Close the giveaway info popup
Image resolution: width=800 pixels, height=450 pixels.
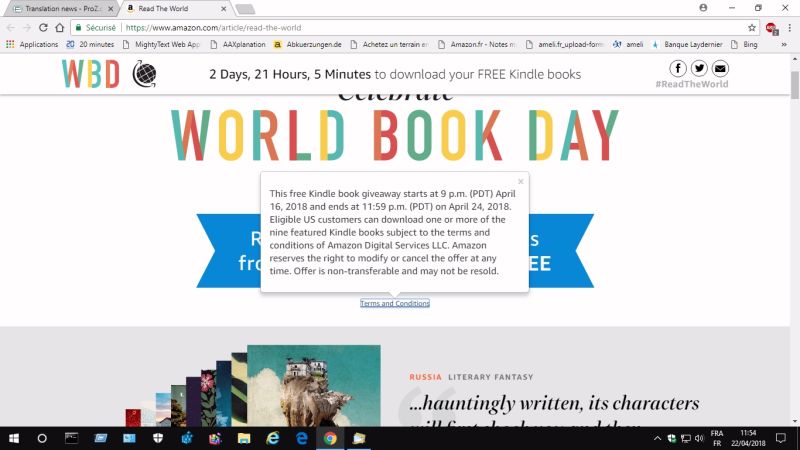520,182
